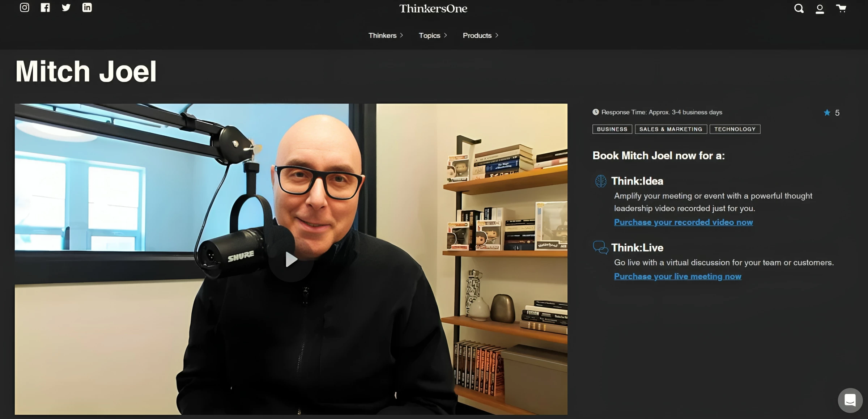Select the SALES & MARKETING tag

click(671, 129)
